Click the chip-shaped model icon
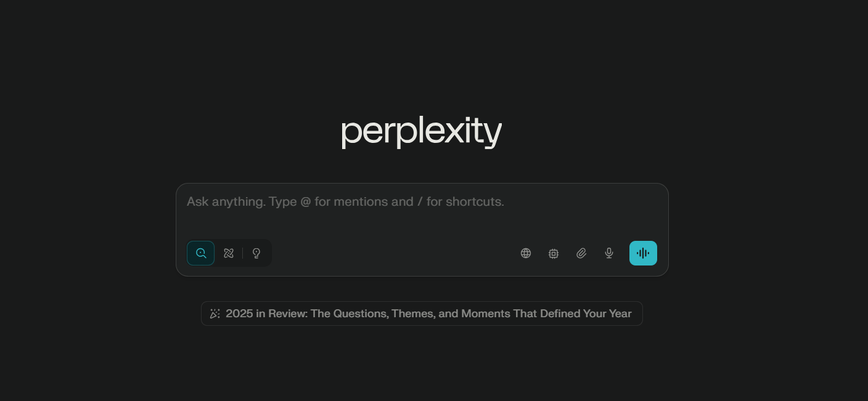 [x=554, y=253]
